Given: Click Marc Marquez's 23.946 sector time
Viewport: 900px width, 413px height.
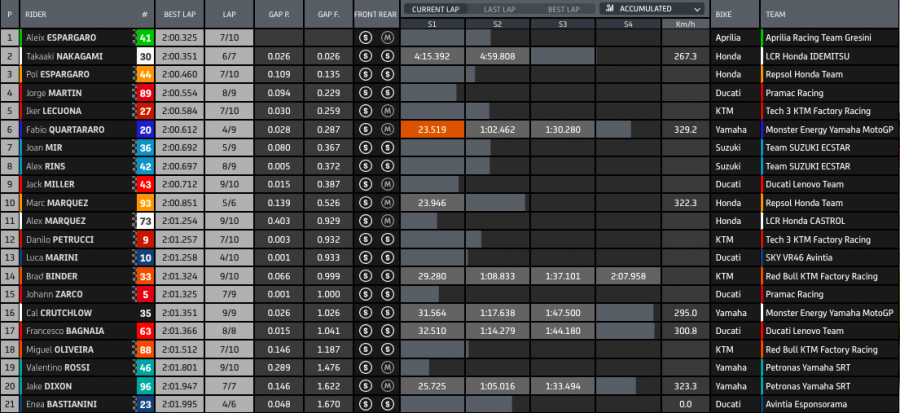Looking at the screenshot, I should tap(432, 203).
